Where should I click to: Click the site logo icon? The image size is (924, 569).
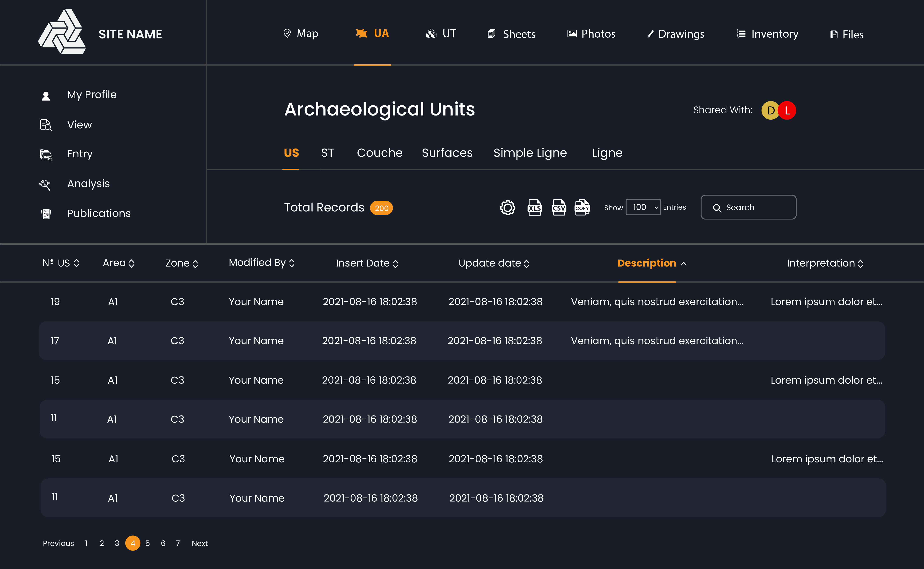click(62, 32)
